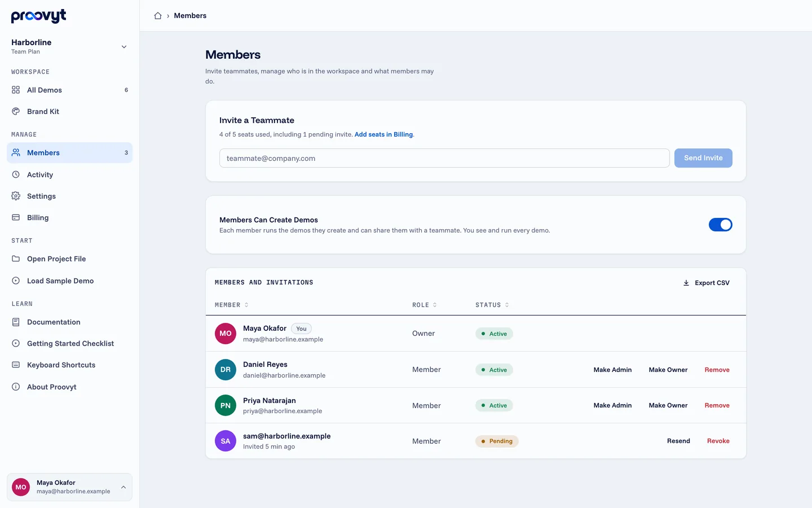Click the Members count badge 3 in sidebar

(126, 152)
